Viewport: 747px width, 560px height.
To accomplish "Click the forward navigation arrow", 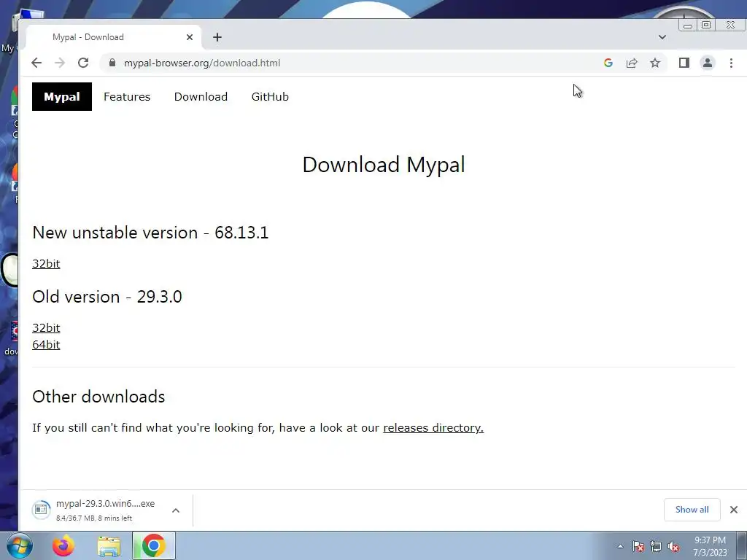I will point(60,63).
